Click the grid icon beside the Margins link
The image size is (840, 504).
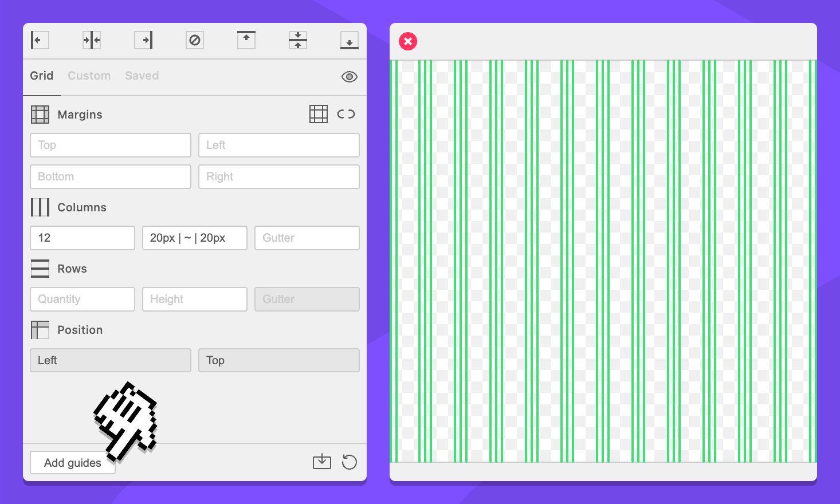[x=319, y=114]
